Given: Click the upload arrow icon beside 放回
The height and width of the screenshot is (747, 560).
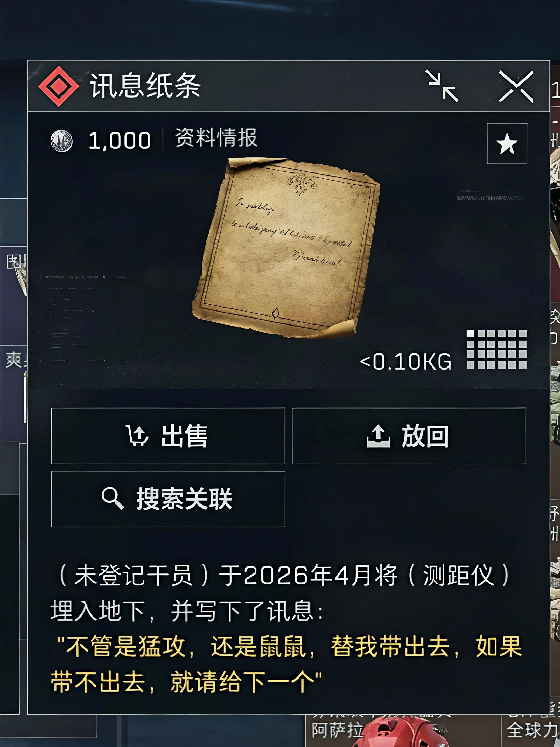Looking at the screenshot, I should click(379, 436).
